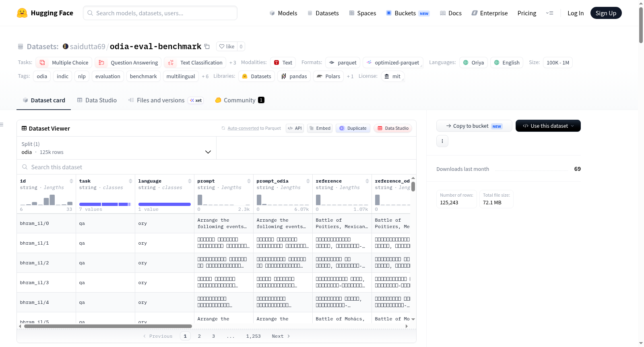Click the saidutta69 user avatar icon
The width and height of the screenshot is (644, 347).
[x=66, y=46]
